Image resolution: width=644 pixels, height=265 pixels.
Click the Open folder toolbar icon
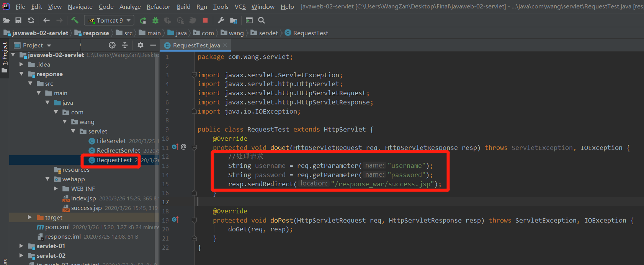click(7, 20)
